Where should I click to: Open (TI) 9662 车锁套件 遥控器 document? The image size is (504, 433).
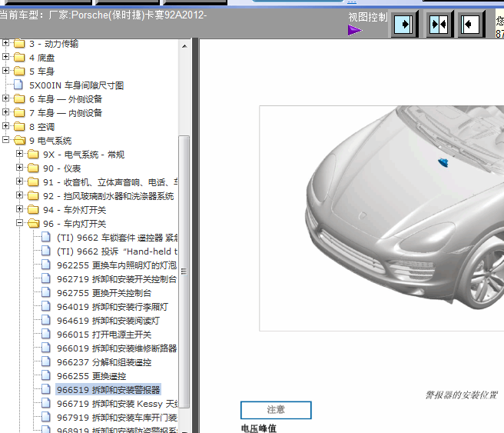point(117,238)
